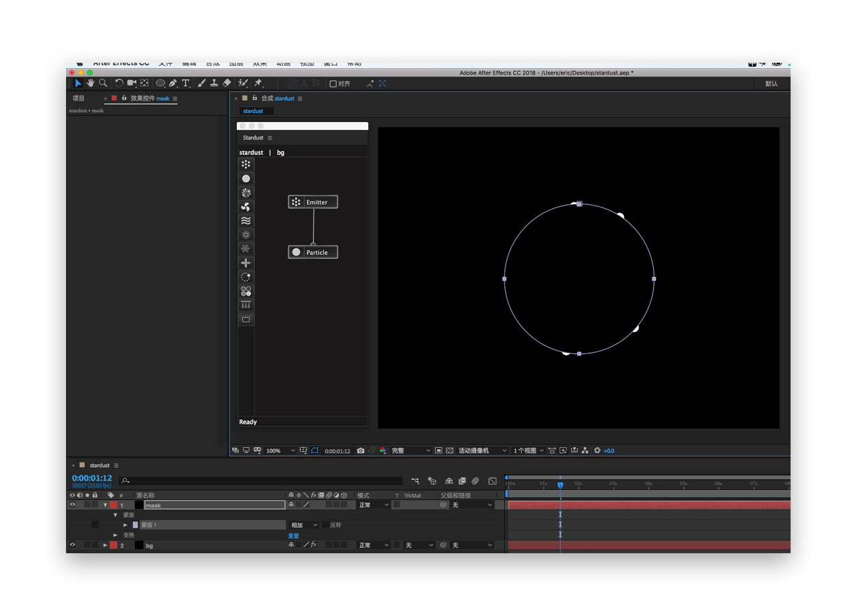Click the 0:00:01:12 timecode in timeline
The width and height of the screenshot is (854, 616).
coord(91,479)
